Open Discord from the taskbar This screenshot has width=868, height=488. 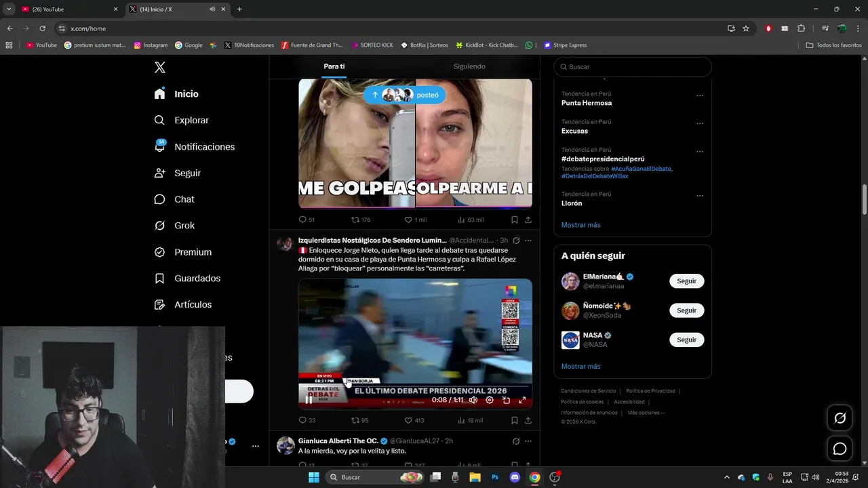point(515,477)
